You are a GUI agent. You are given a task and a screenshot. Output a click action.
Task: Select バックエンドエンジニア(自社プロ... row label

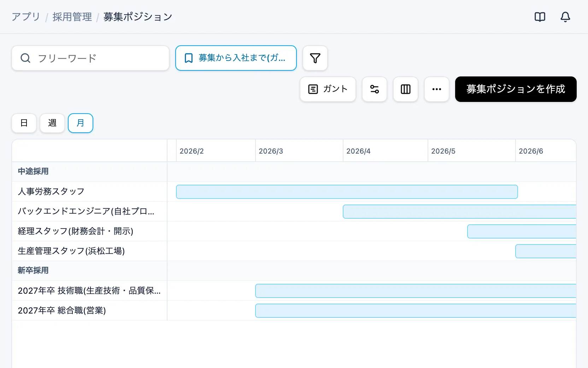86,211
